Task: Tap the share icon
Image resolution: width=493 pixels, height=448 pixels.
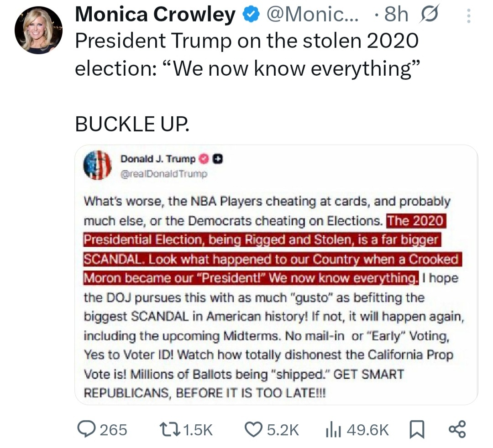Action: [457, 429]
